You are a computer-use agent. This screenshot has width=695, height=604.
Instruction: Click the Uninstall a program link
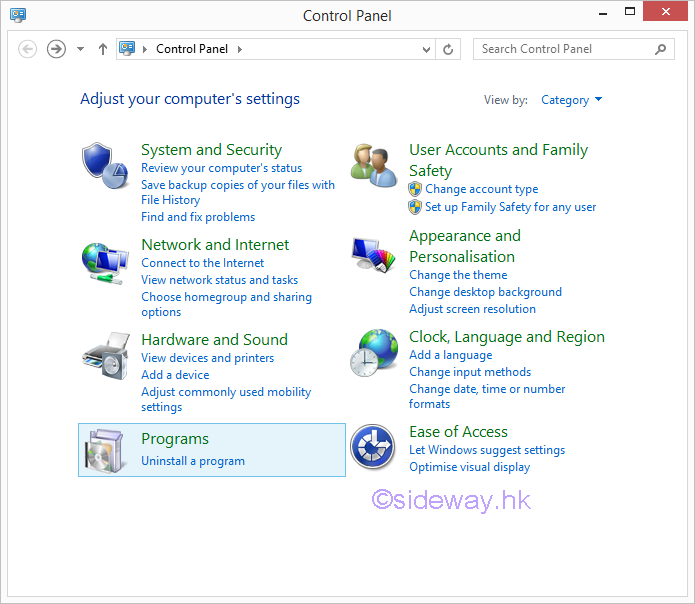(193, 461)
